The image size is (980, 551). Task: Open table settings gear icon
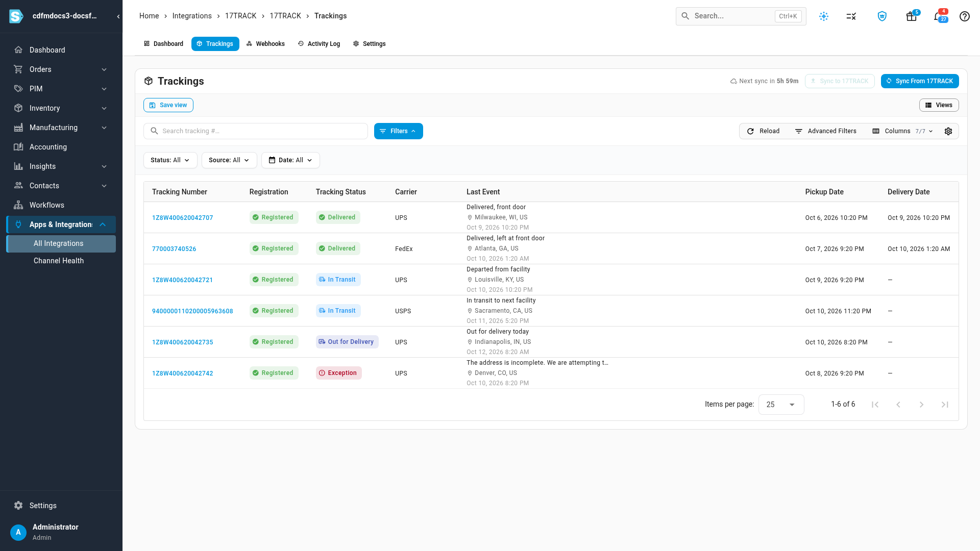(948, 131)
